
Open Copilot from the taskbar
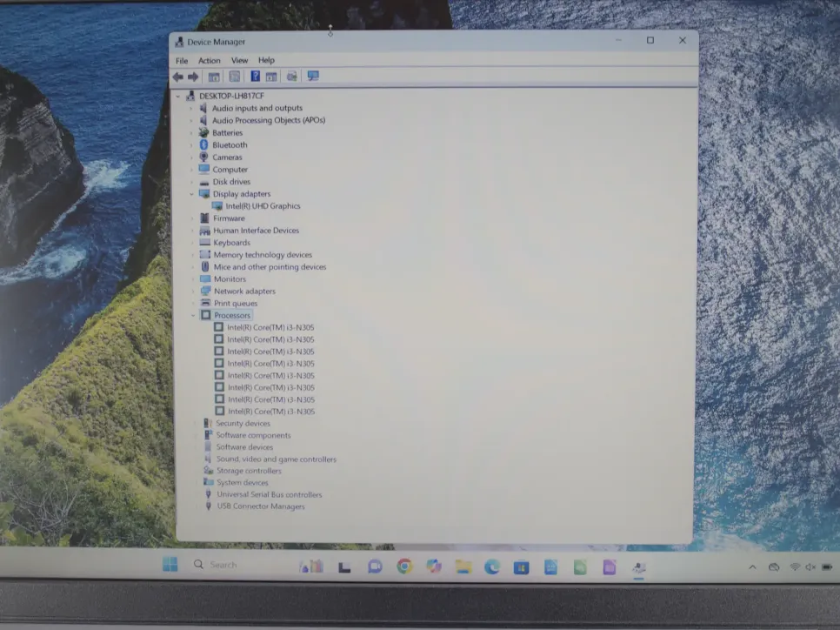[434, 566]
